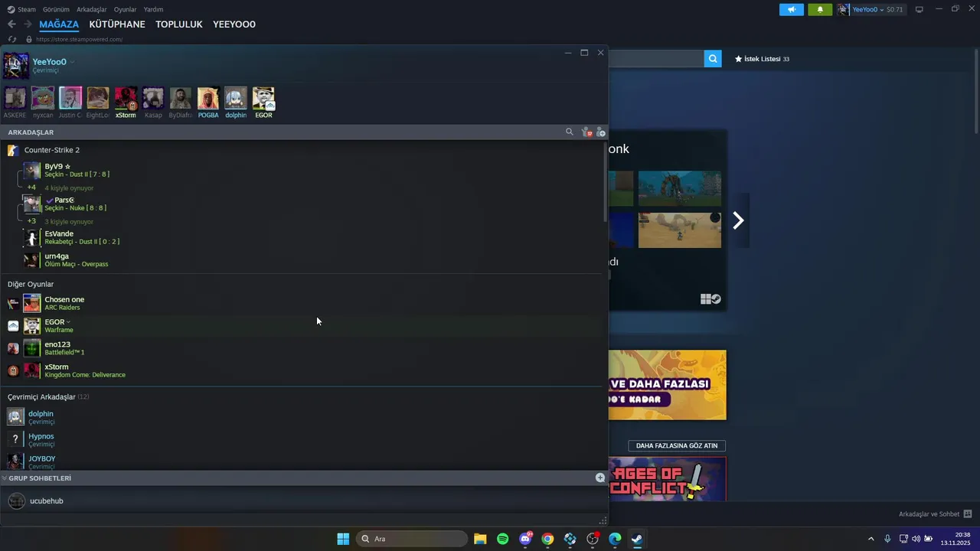980x551 pixels.
Task: Click Kingdom Come game icon beside xStorm
Action: [x=13, y=370]
